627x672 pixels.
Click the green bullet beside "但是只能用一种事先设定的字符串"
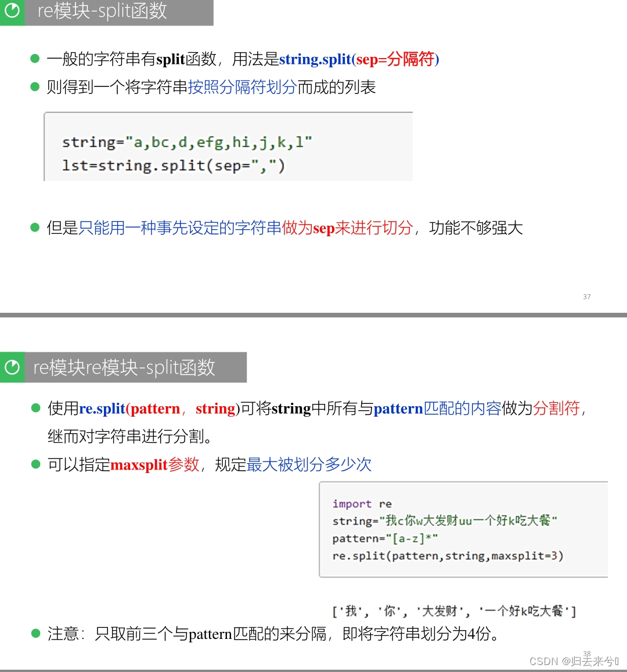tap(36, 227)
